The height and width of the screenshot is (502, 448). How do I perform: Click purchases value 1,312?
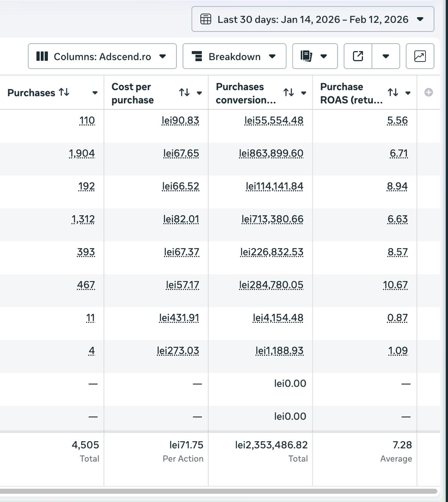click(83, 219)
